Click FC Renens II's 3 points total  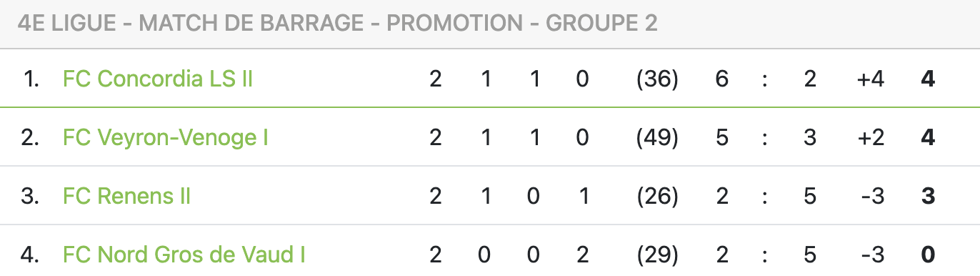[x=928, y=196]
